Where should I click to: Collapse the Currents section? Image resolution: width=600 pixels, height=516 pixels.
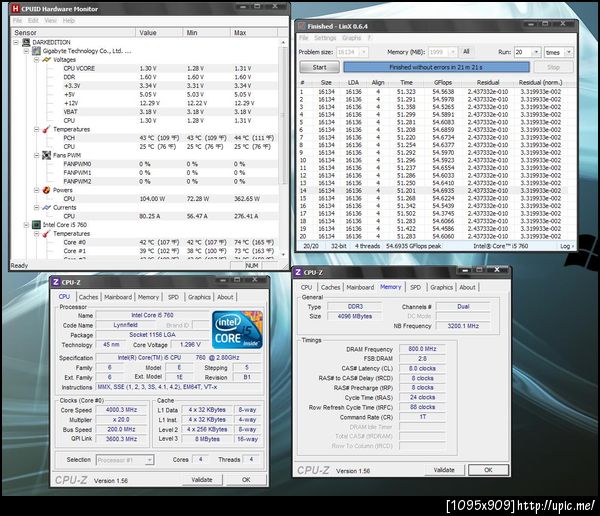[36, 207]
